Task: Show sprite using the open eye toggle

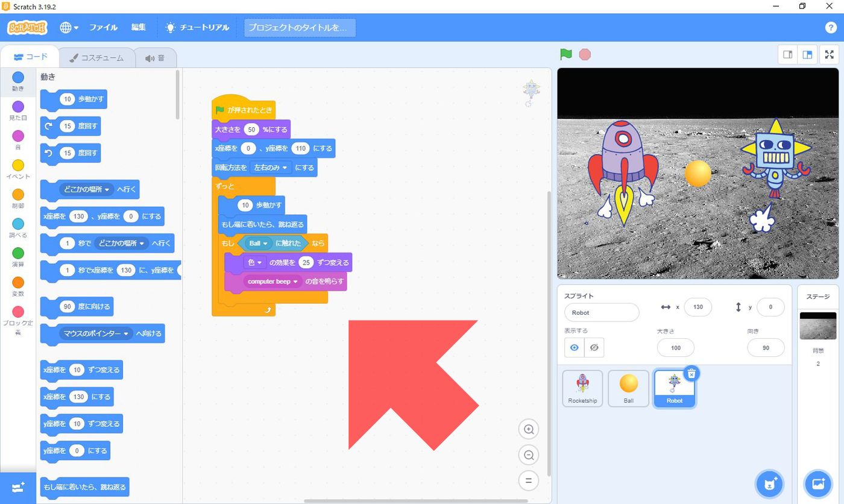Action: (x=575, y=348)
